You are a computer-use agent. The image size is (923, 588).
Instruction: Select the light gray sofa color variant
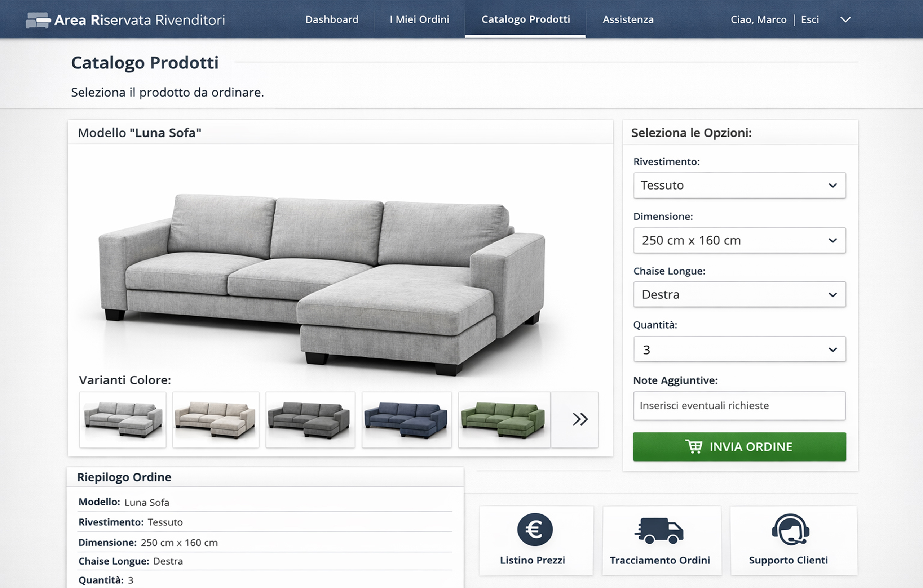(x=123, y=419)
